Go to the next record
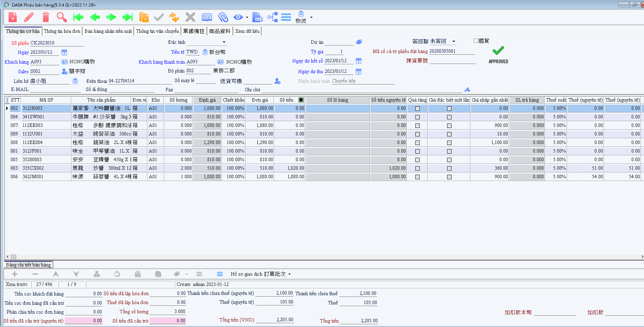644x327 pixels. pos(111,17)
